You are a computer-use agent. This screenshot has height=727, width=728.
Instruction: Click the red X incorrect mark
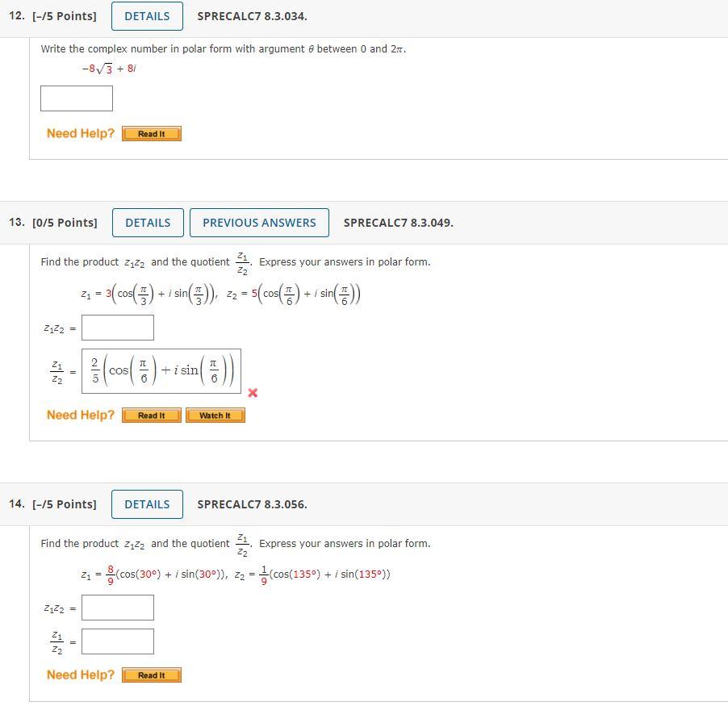click(253, 393)
